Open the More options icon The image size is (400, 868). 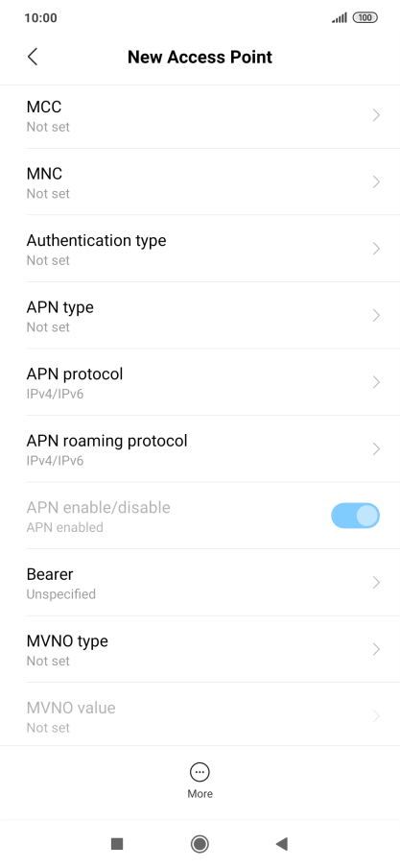pyautogui.click(x=200, y=772)
